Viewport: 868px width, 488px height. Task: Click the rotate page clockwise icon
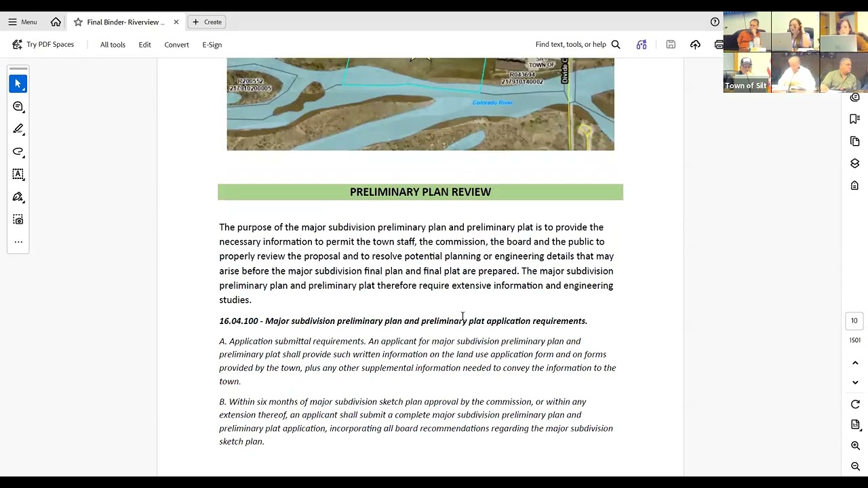855,405
